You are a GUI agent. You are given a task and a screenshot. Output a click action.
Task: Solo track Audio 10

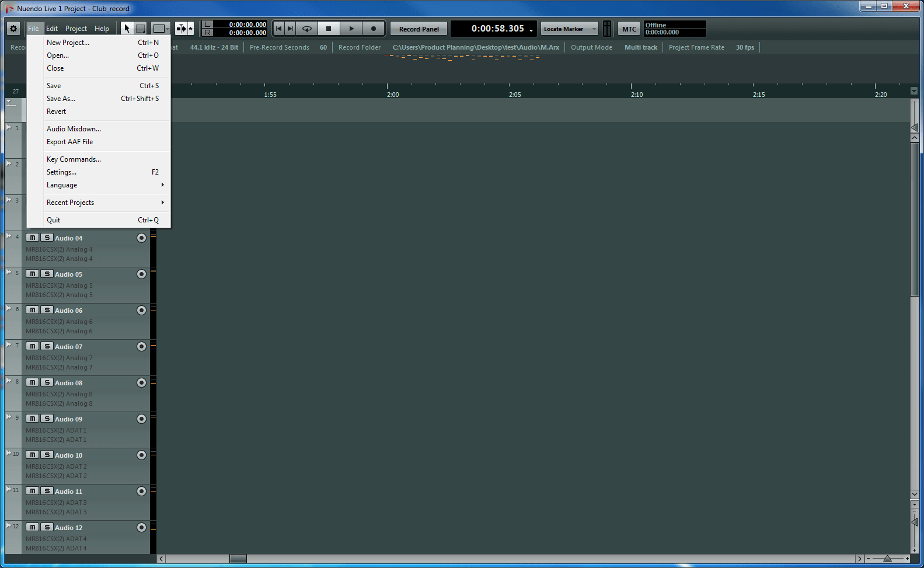pyautogui.click(x=47, y=455)
